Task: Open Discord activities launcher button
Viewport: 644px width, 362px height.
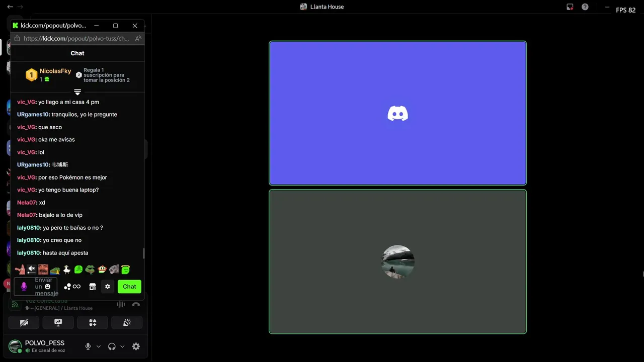Action: coord(93,323)
